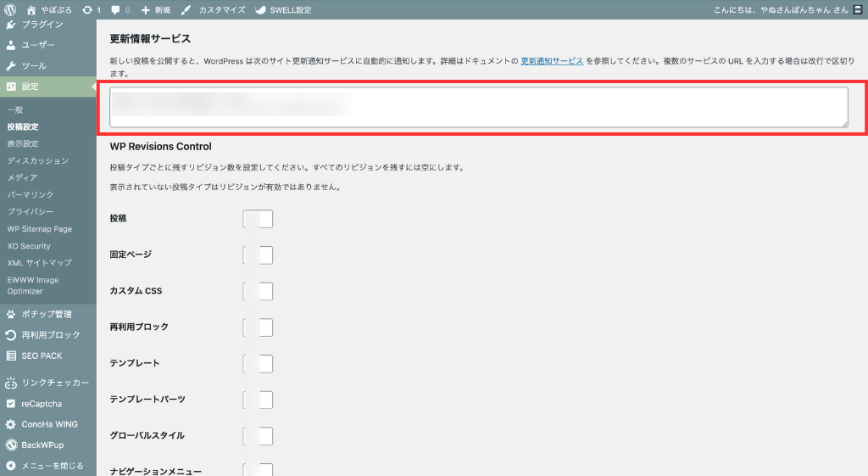This screenshot has width=868, height=476.
Task: Go to 投稿設定 submenu
Action: [x=23, y=127]
